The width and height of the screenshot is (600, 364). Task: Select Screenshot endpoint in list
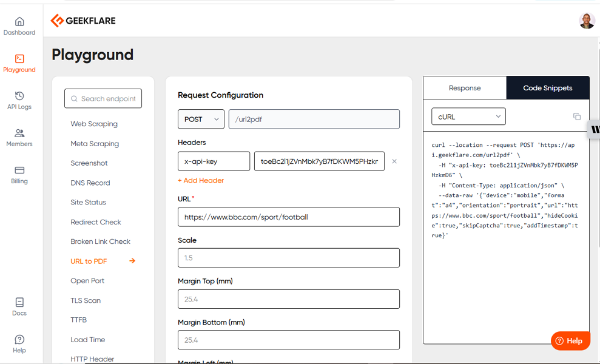pos(89,163)
